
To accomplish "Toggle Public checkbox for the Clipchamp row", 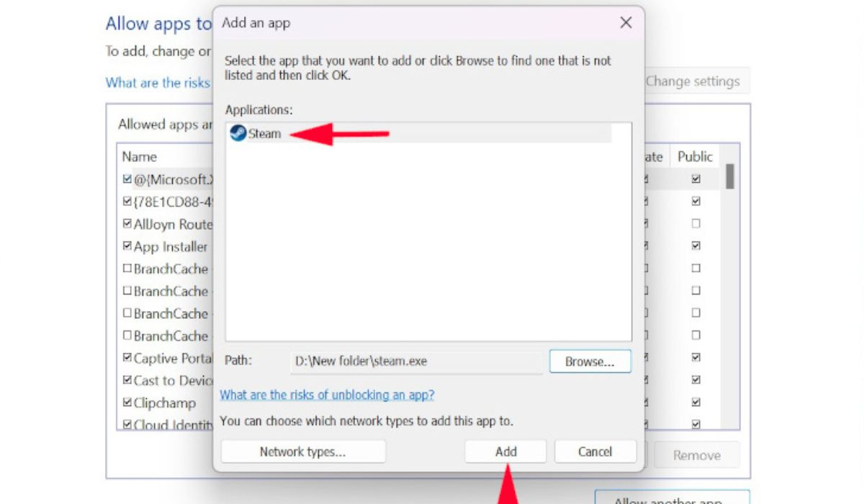I will click(696, 402).
